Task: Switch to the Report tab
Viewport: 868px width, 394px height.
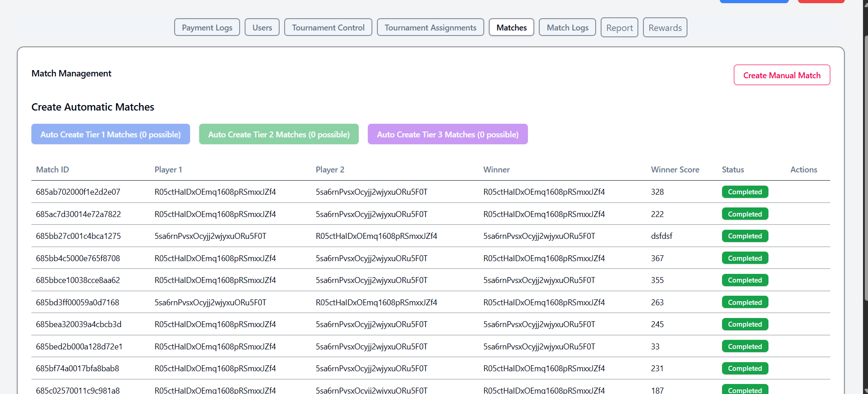Action: click(619, 27)
